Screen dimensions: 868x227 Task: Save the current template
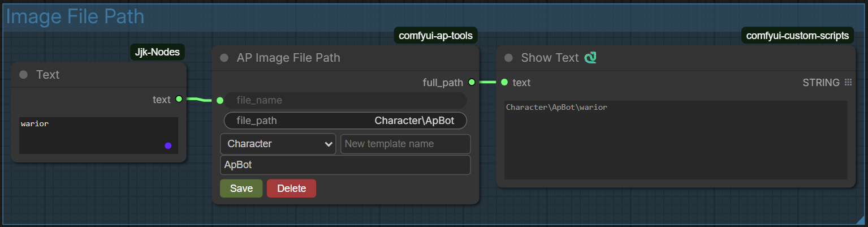tap(241, 189)
